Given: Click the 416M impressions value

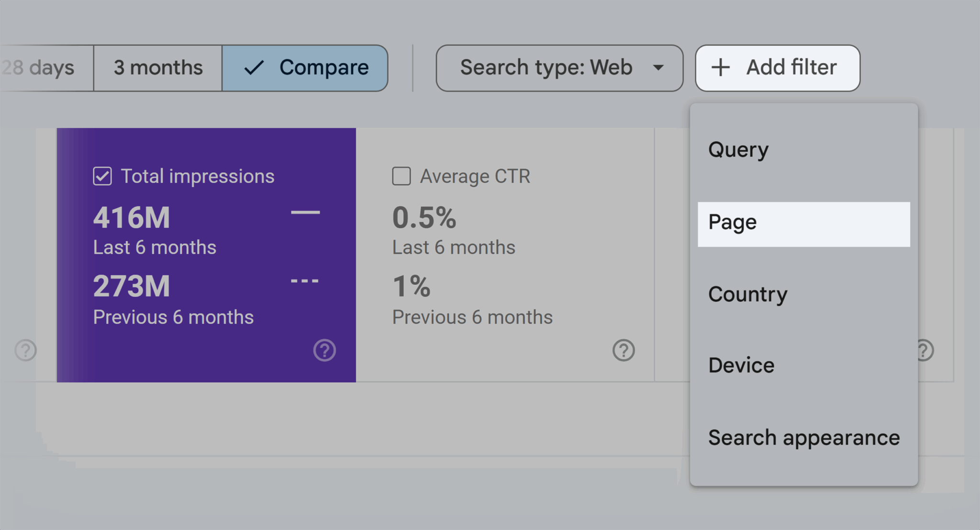Looking at the screenshot, I should [132, 218].
